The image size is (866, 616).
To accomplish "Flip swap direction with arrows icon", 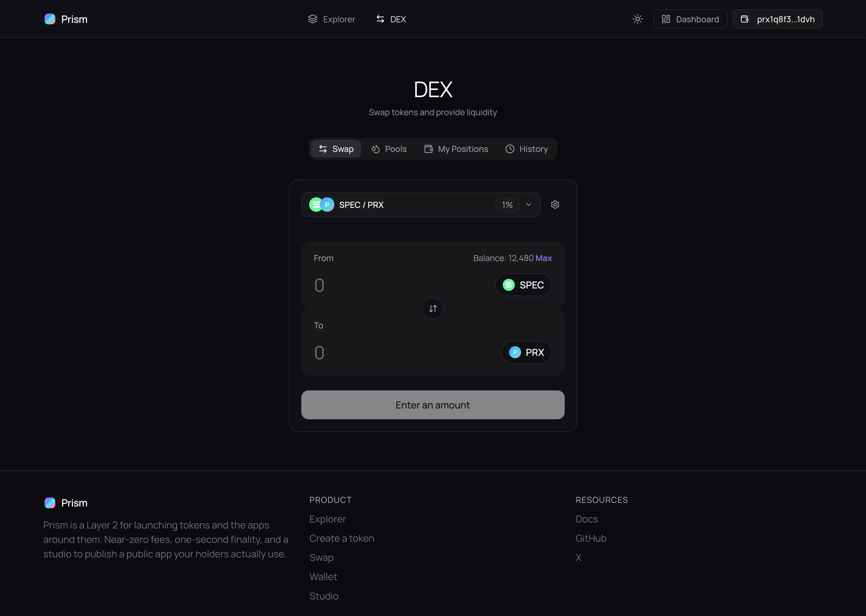I will pos(433,308).
